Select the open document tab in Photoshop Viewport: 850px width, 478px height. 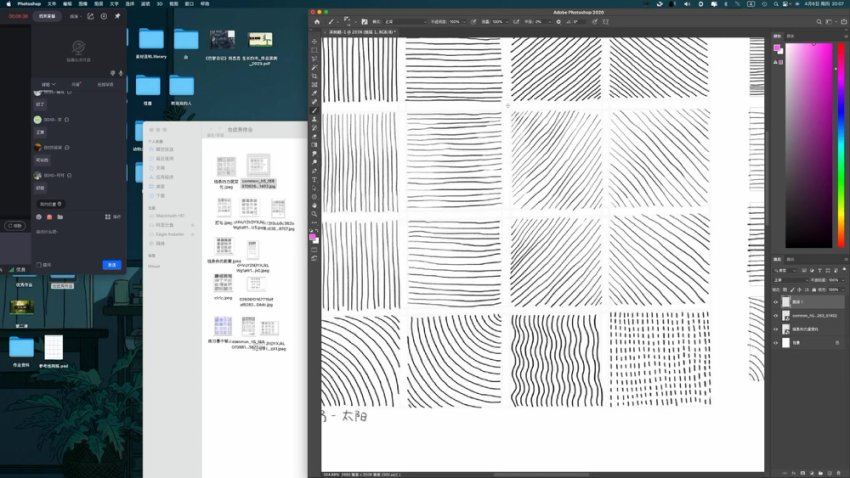coord(362,32)
